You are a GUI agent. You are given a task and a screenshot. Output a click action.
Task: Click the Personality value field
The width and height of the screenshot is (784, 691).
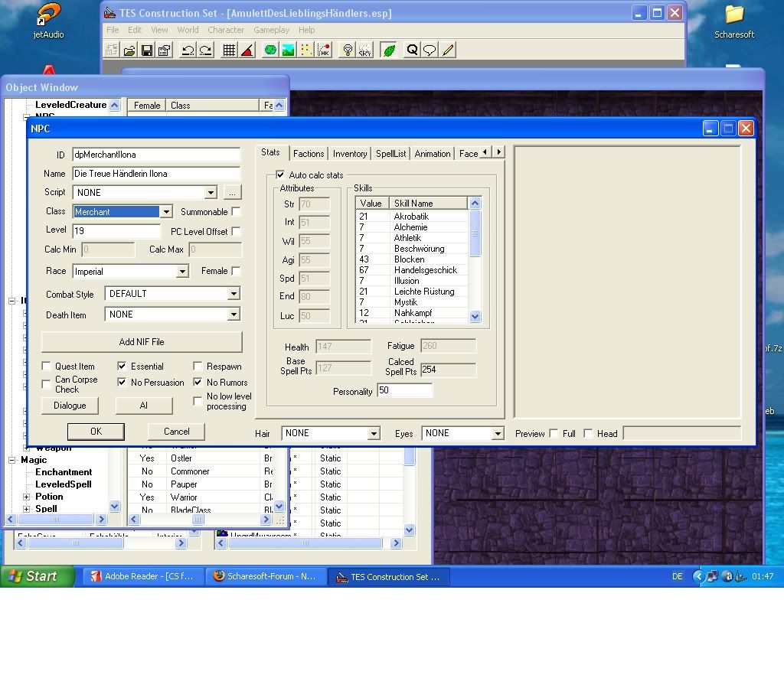tap(404, 391)
